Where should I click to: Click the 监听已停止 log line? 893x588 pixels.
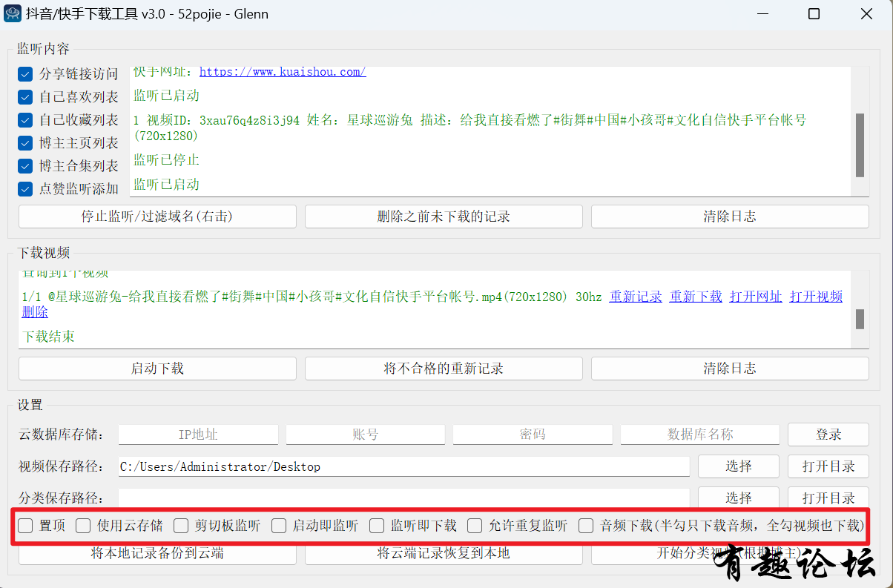(167, 160)
